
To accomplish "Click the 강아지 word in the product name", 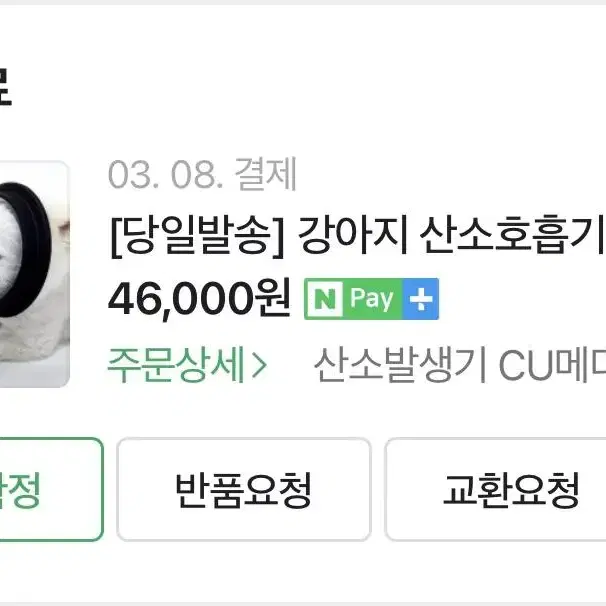I will (353, 235).
